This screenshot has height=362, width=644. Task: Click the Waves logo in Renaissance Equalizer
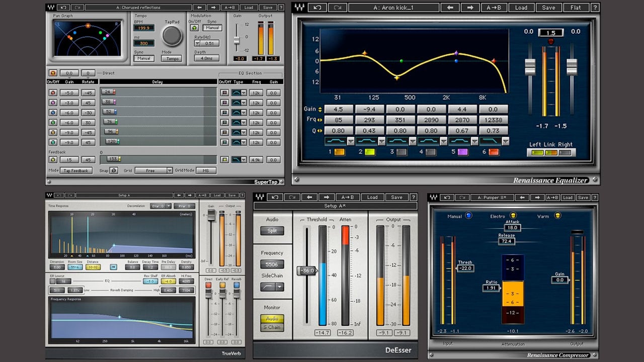click(300, 8)
